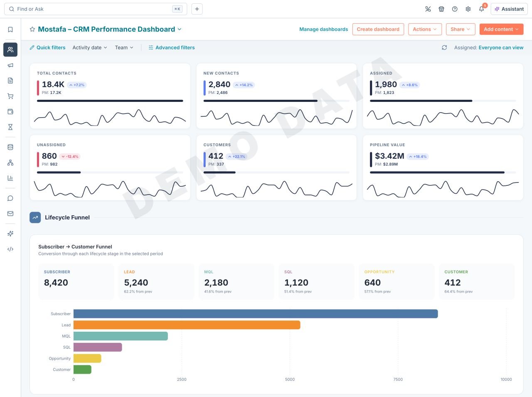Open the Content document sidebar icon

point(10,81)
